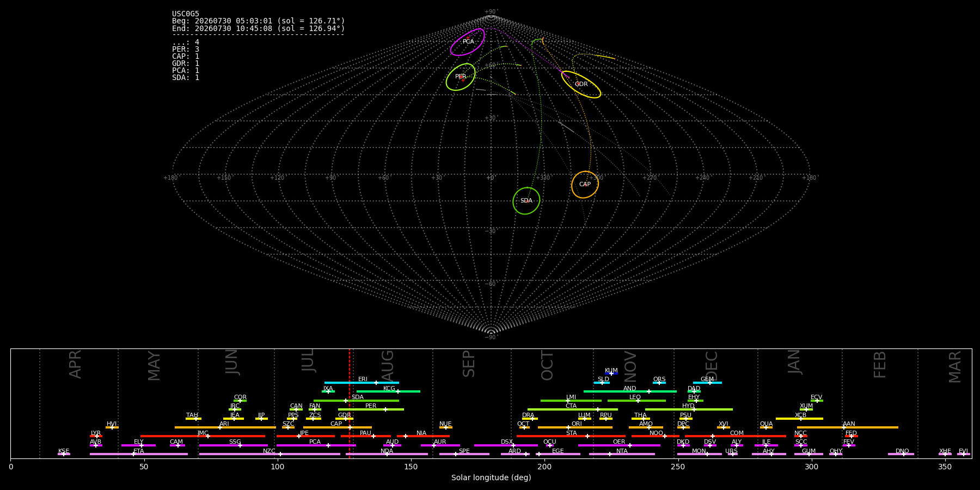Screen dimensions: 980x490
Task: Select the GEM shower bar in December
Action: pyautogui.click(x=707, y=383)
